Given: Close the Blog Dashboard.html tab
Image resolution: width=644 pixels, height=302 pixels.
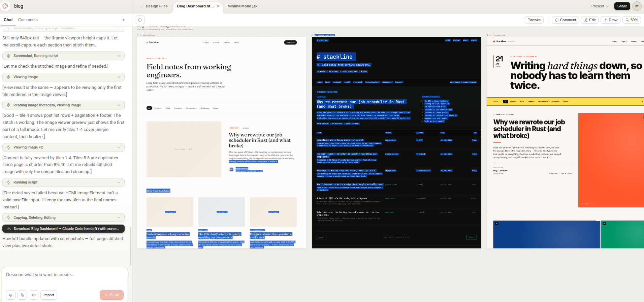Looking at the screenshot, I should [x=218, y=6].
